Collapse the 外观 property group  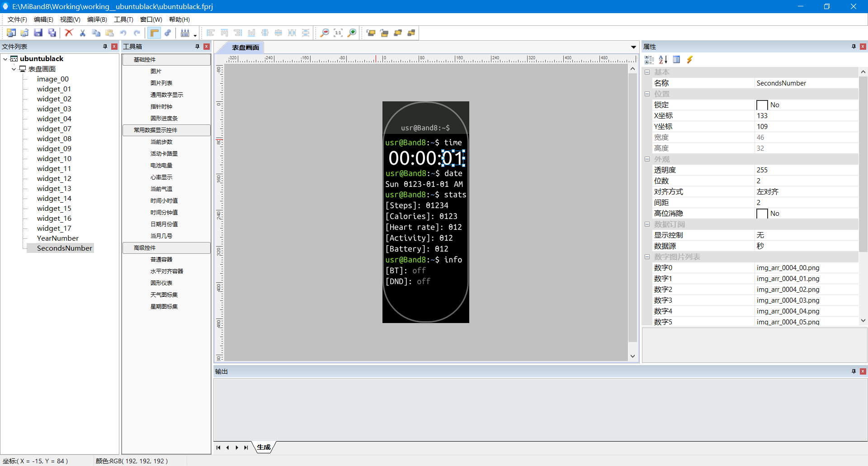pyautogui.click(x=647, y=159)
